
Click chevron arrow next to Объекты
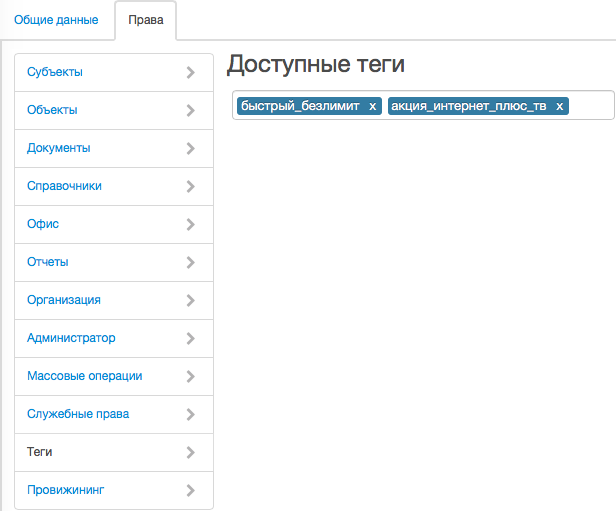(191, 110)
